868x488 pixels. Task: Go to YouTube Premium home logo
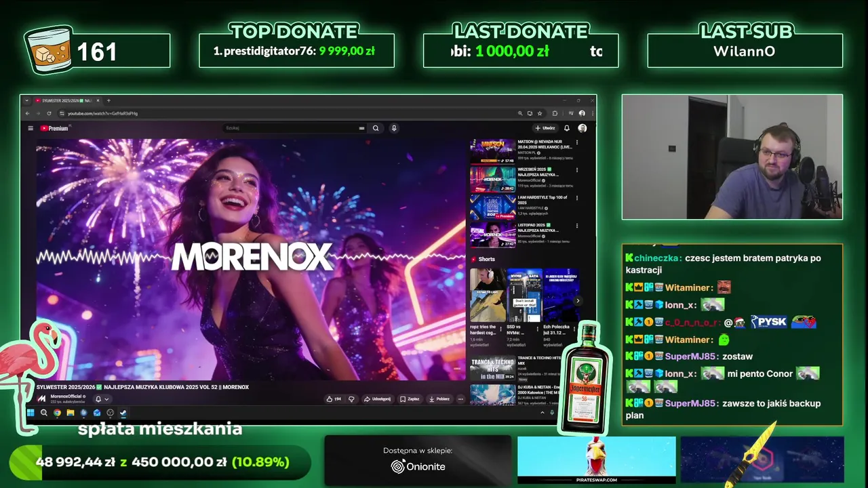(54, 128)
